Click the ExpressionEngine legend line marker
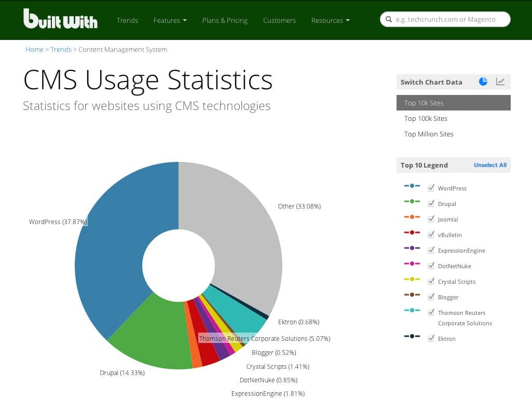 coord(412,249)
